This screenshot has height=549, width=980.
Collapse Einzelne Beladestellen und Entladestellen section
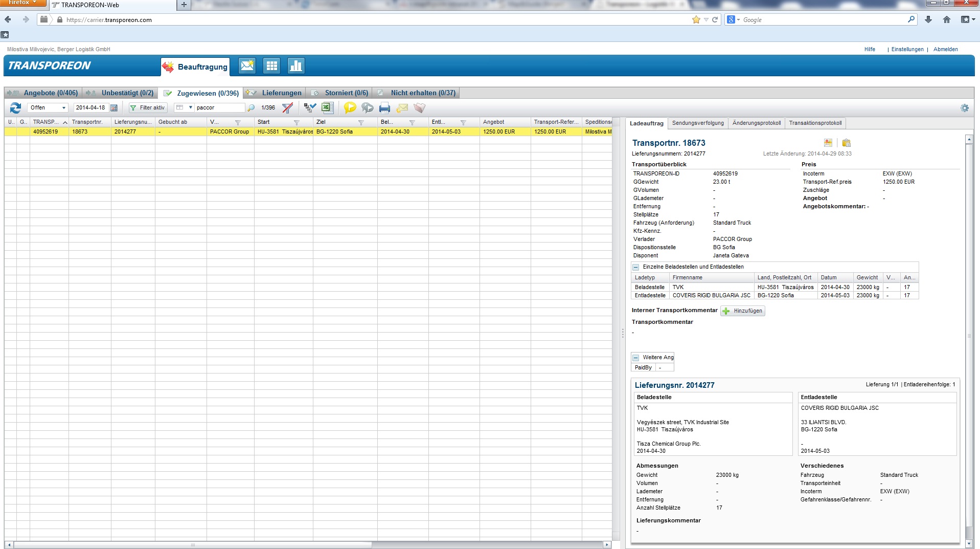[635, 267]
